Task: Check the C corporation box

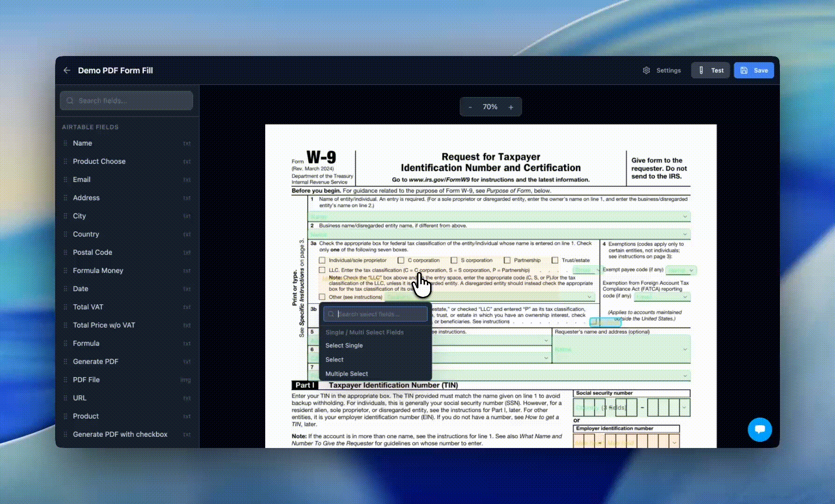Action: 401,260
